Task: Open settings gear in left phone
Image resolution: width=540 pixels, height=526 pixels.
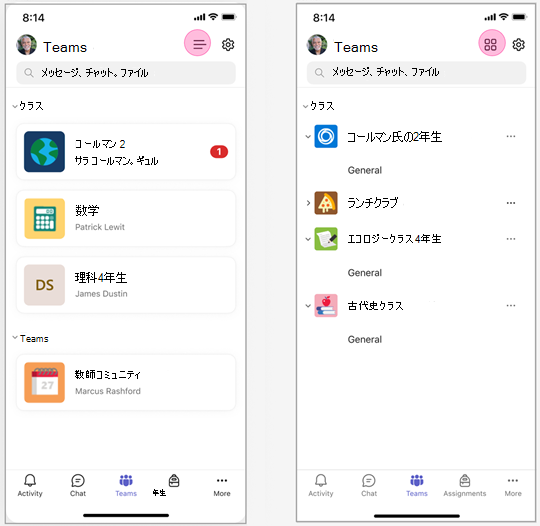Action: tap(228, 44)
